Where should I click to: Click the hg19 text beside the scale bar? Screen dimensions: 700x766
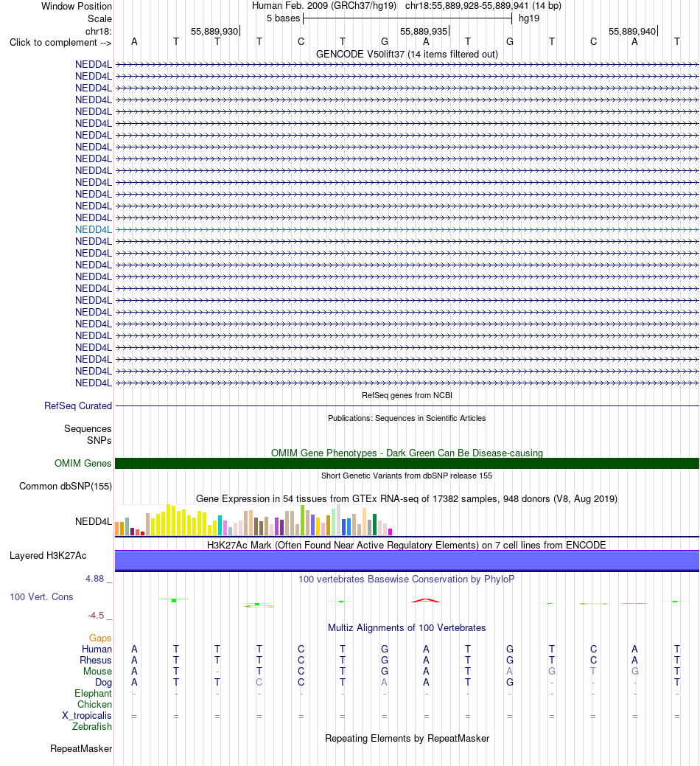click(529, 18)
